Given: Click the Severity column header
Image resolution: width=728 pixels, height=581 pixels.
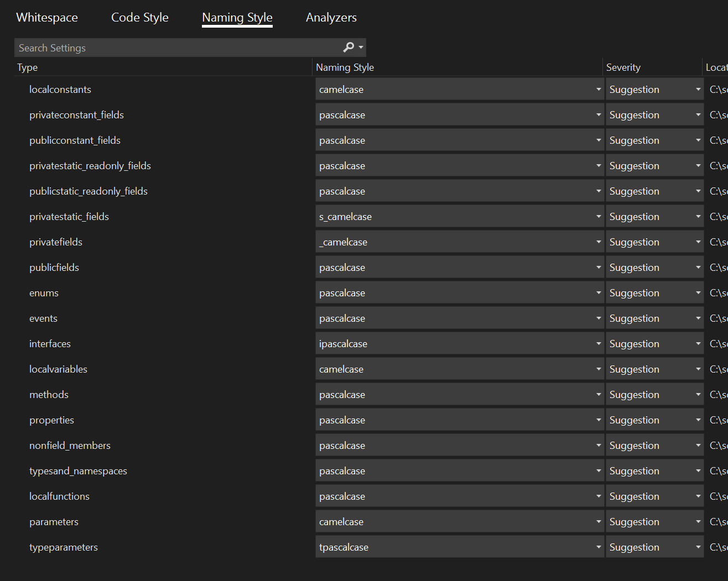Looking at the screenshot, I should [623, 67].
